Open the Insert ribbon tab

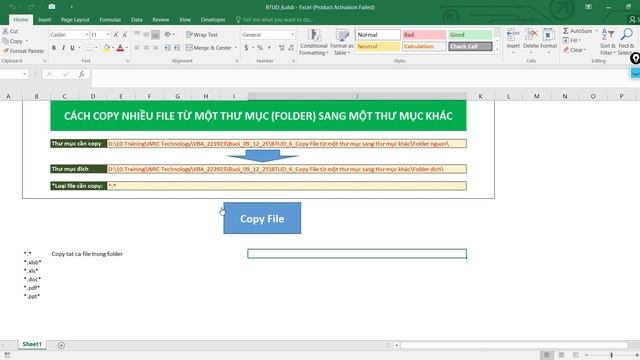(44, 20)
